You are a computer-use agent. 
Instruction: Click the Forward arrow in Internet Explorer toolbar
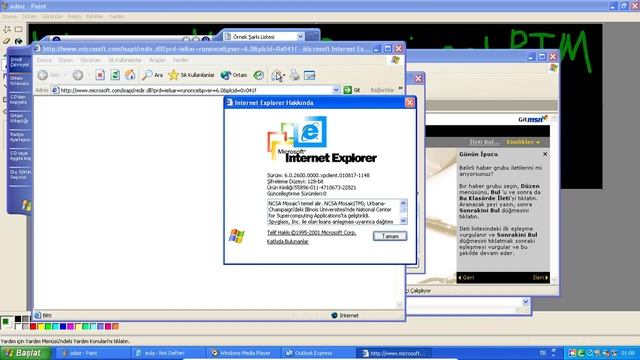[x=78, y=75]
